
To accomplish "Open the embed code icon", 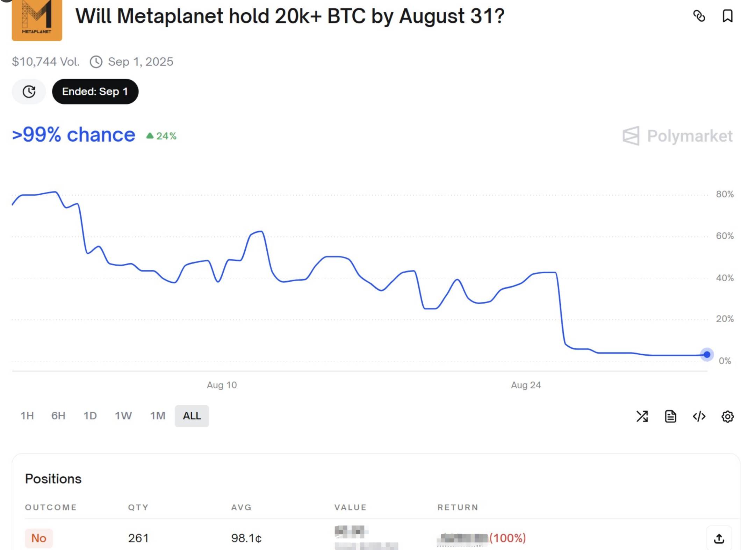I will pos(699,416).
